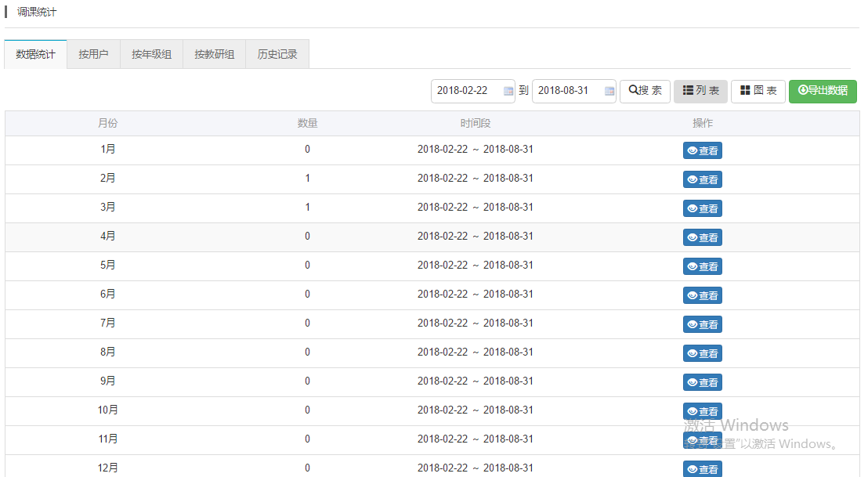Screen dimensions: 868x477
Task: Open calendar icon in start date field
Action: click(508, 91)
